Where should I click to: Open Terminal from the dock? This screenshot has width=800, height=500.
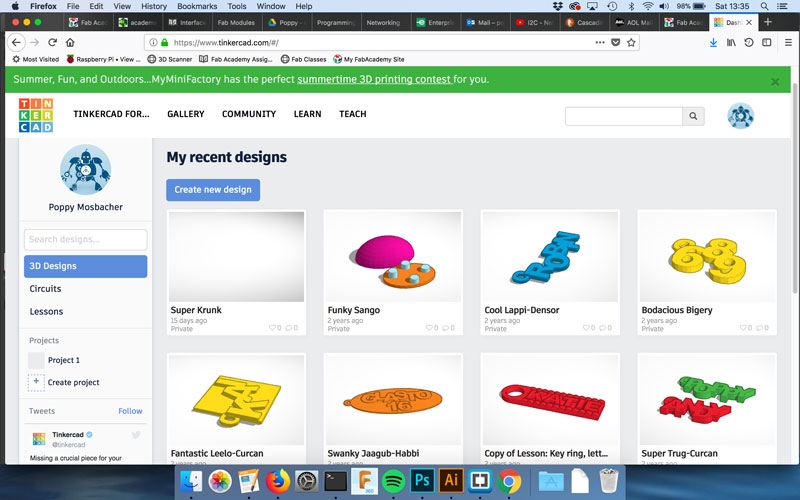[x=336, y=481]
